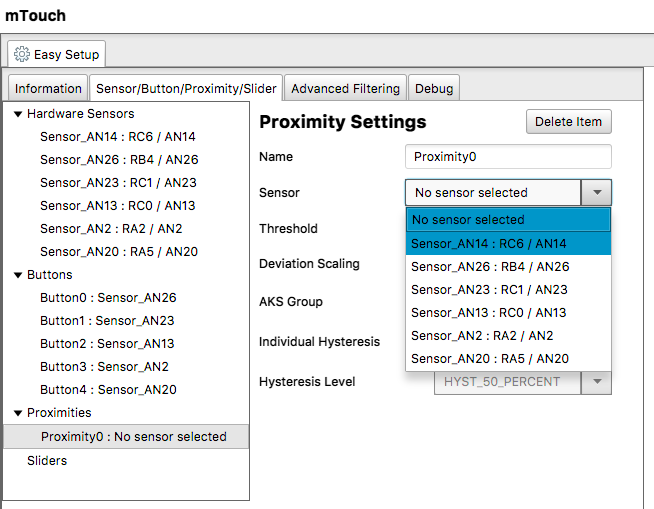Select Button2 : Sensor_AN13 tree item
The width and height of the screenshot is (654, 509).
107,343
